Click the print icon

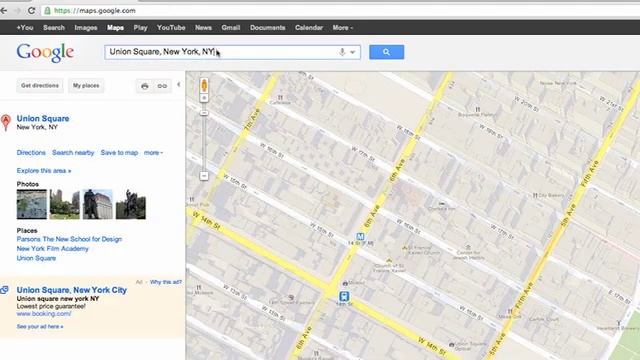(x=144, y=86)
